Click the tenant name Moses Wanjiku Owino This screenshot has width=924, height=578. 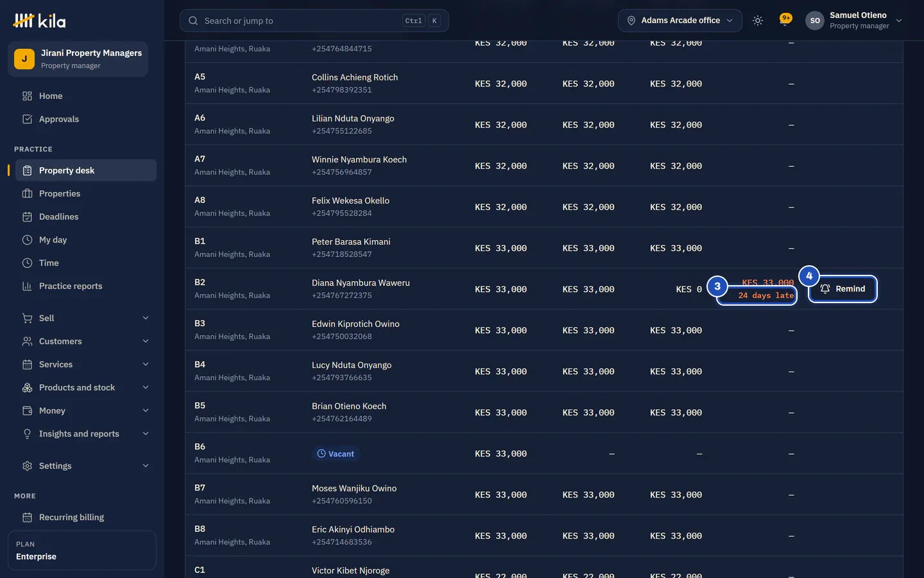354,488
